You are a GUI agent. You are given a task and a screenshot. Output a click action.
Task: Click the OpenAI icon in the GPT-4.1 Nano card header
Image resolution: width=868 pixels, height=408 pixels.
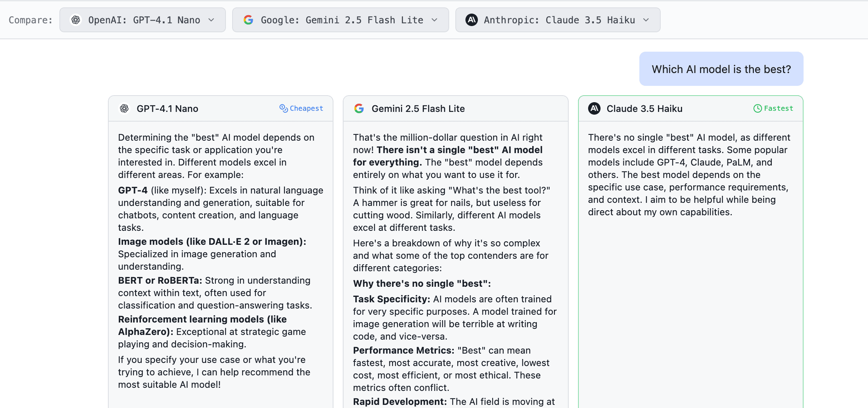pos(124,108)
